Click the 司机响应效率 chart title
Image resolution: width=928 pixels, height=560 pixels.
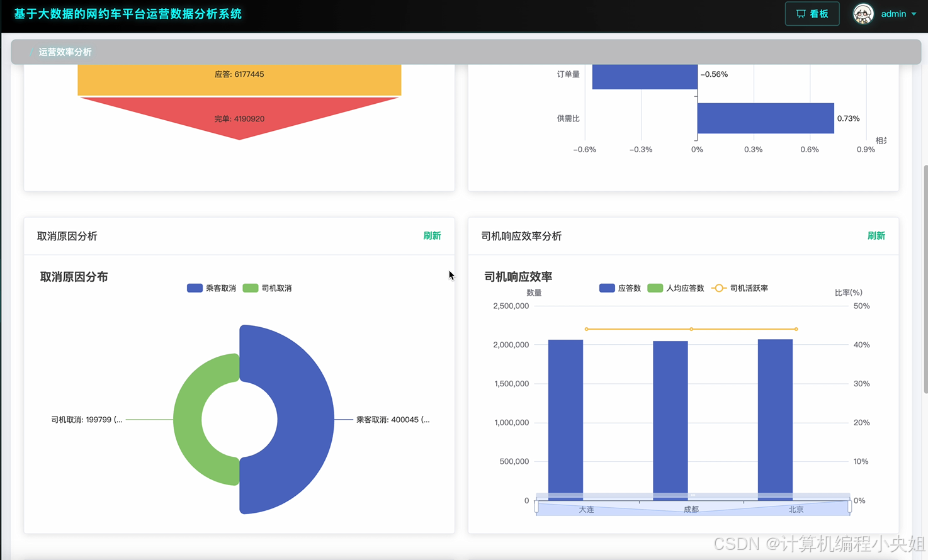[518, 277]
